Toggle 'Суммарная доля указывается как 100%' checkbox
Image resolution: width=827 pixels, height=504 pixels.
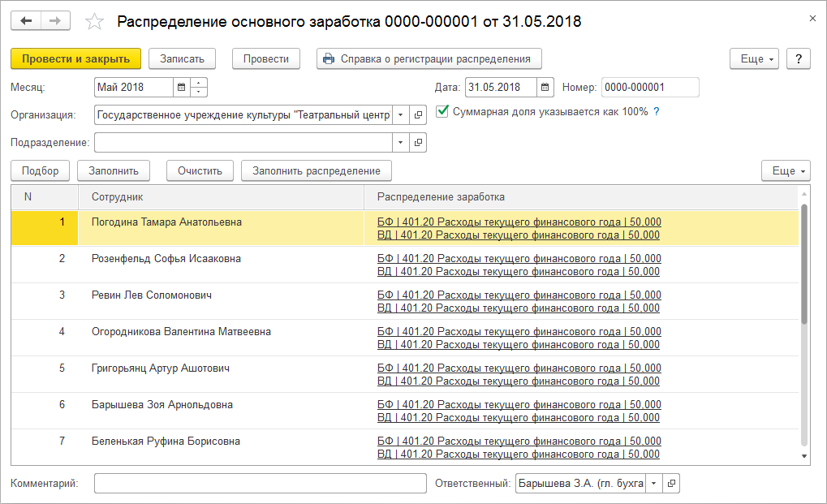pos(442,112)
